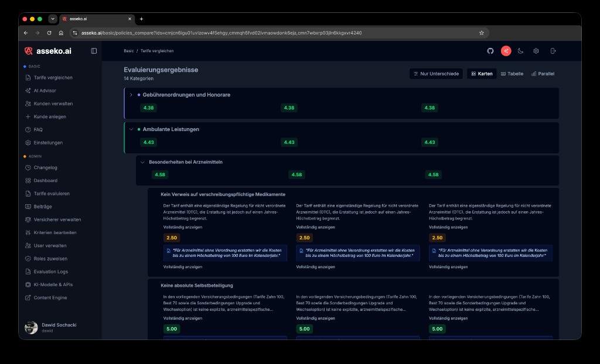Click the Basic breadcrumb link
Image resolution: width=600 pixels, height=364 pixels.
point(128,51)
